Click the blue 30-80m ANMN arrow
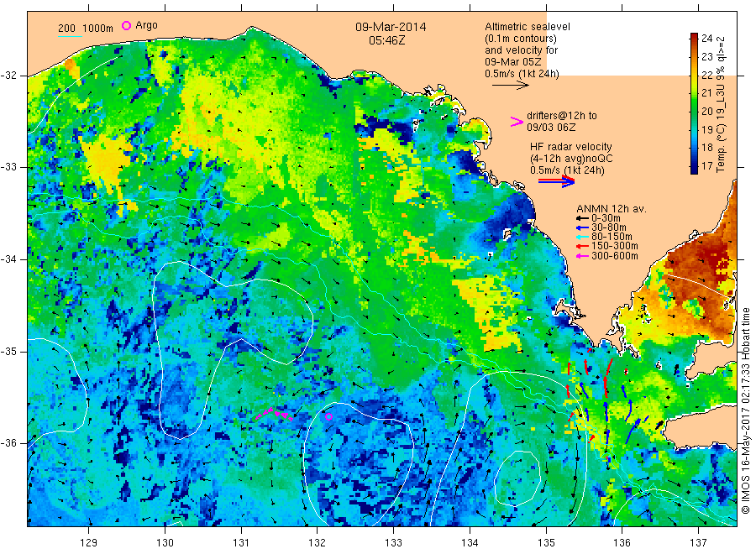Viewport: 756px width, 554px height. (582, 227)
